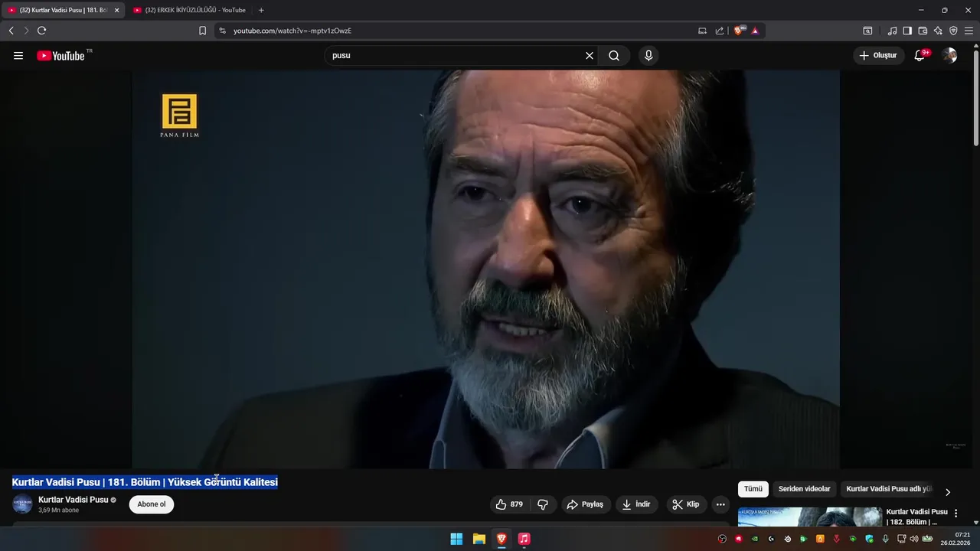Open the browser main menu
The height and width of the screenshot is (551, 980).
point(969,31)
